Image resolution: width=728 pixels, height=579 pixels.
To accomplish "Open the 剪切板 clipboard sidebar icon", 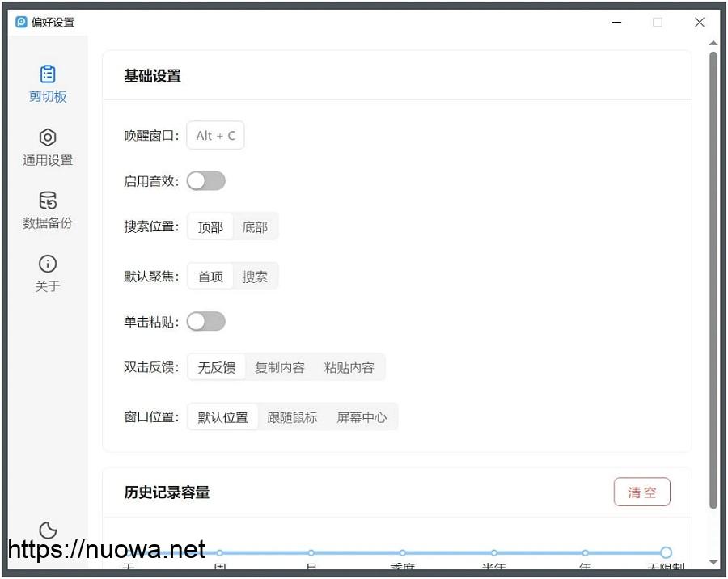I will (48, 74).
